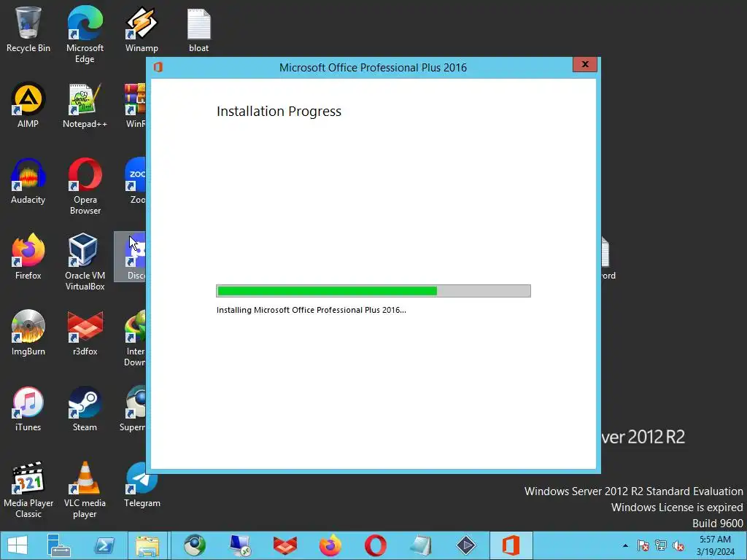
Task: Select the ImgBurn desktop shortcut
Action: 28,332
